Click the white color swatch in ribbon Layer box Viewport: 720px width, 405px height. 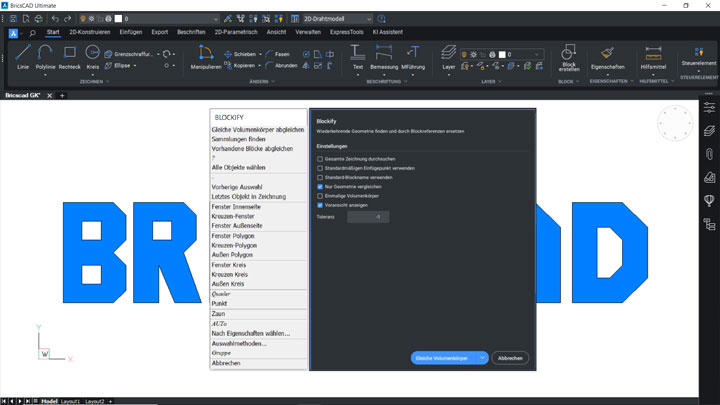tap(502, 55)
